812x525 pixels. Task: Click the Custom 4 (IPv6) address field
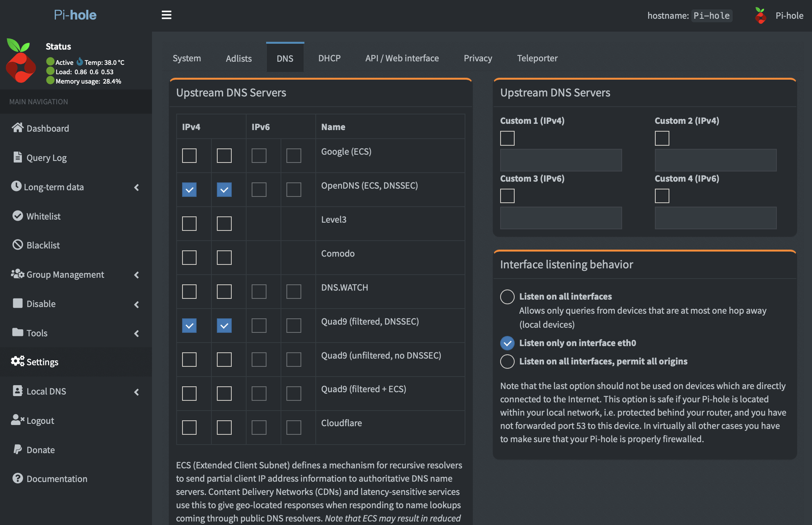click(x=715, y=218)
